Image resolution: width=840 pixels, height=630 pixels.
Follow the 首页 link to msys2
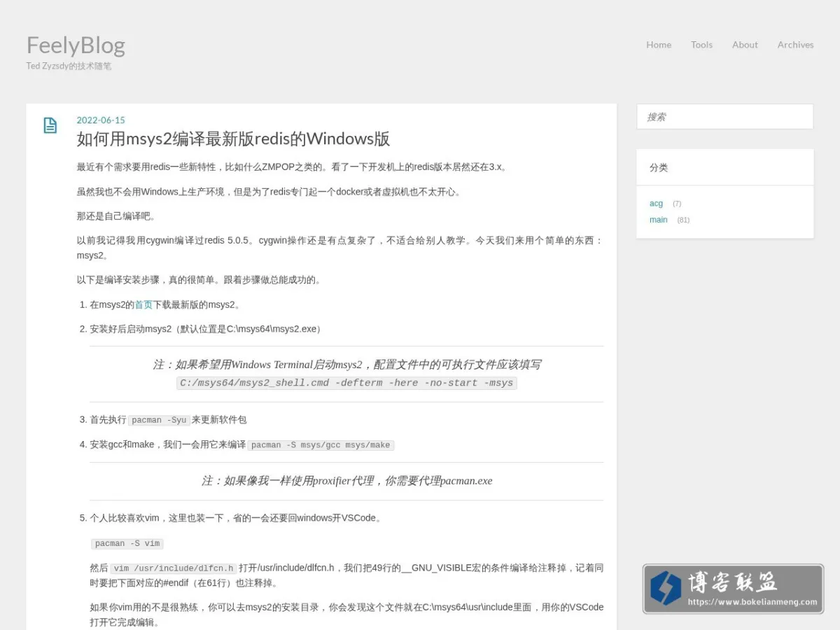[143, 304]
